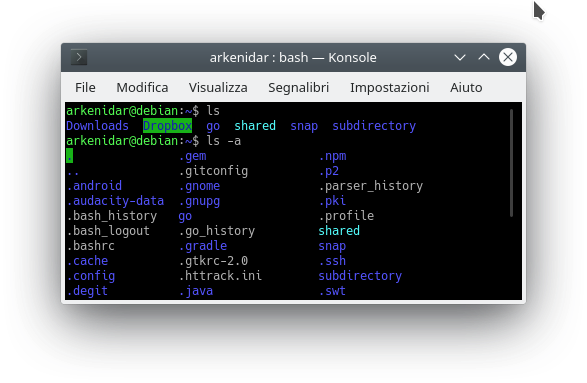Click the '.config' directory entry
Viewport: 587px width, 383px height.
point(91,276)
